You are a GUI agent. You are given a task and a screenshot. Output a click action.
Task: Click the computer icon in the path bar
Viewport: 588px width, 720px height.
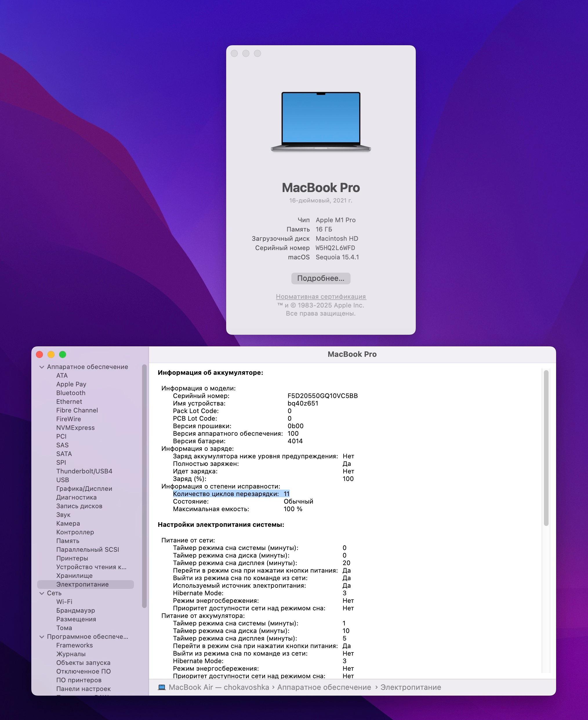[x=162, y=688]
